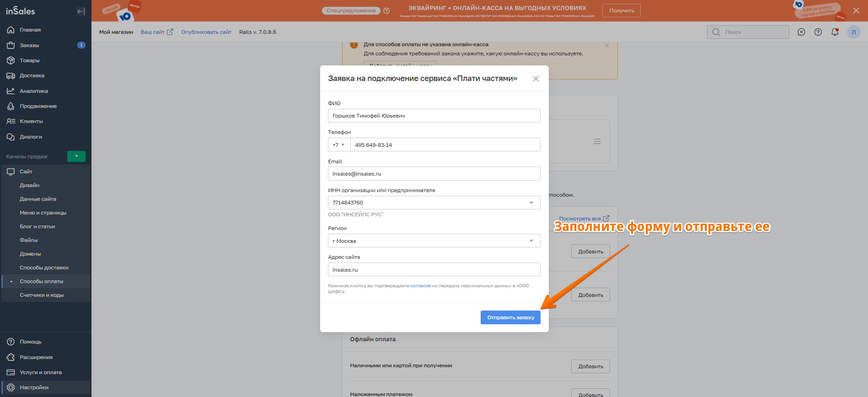Go to Способы доставки in sidebar
Screen dimensions: 868x397
pyautogui.click(x=44, y=268)
